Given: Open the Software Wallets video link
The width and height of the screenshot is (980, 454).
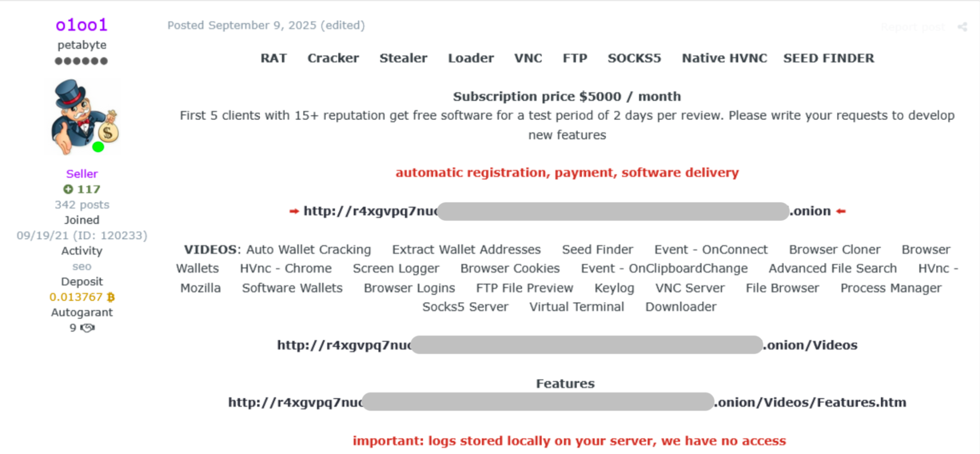Looking at the screenshot, I should pyautogui.click(x=292, y=288).
